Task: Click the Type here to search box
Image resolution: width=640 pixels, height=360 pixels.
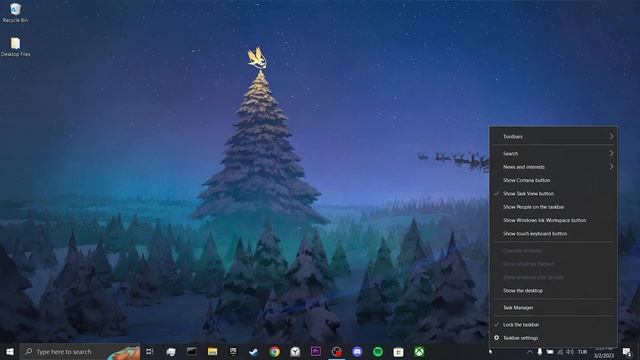Action: (x=80, y=351)
